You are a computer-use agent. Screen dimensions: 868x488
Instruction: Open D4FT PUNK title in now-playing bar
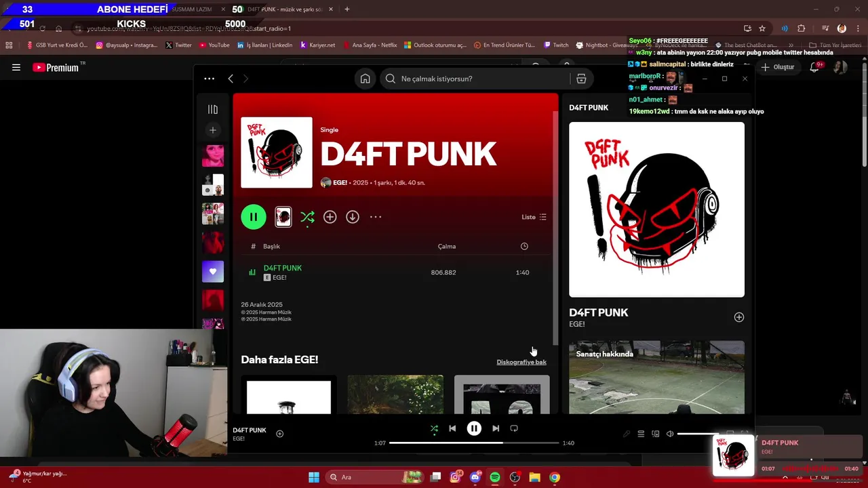coord(250,430)
